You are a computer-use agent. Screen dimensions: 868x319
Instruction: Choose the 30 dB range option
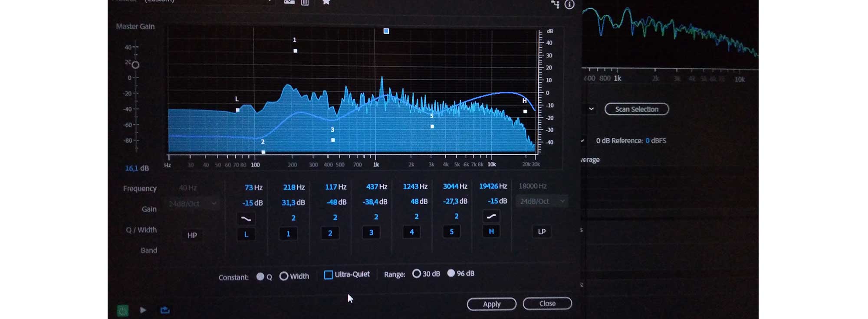point(416,273)
